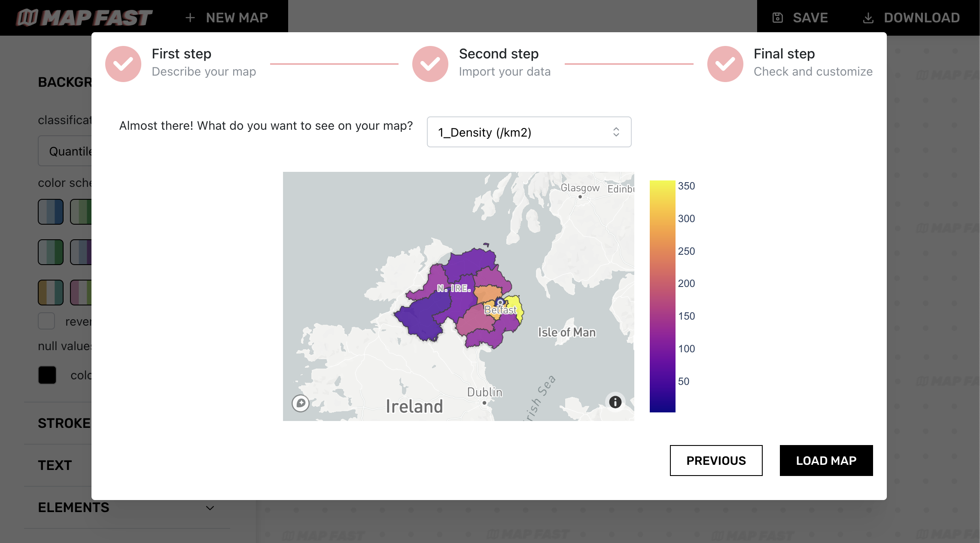Download the map

click(x=911, y=18)
